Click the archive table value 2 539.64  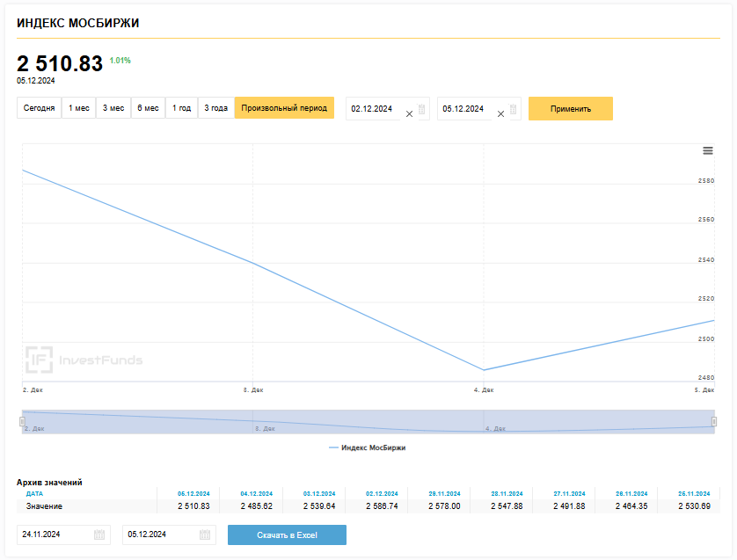click(319, 506)
